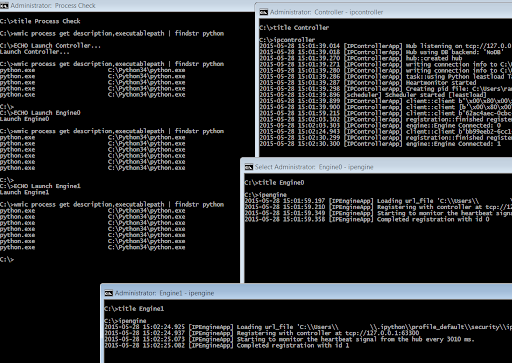Click 'Scheduler started [leastload]' log line

click(373, 95)
